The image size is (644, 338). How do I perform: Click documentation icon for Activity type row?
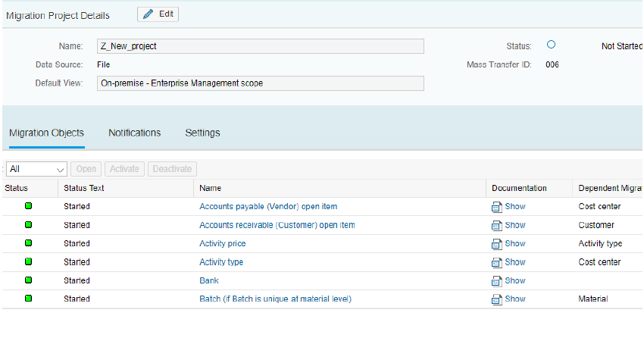[x=497, y=262]
